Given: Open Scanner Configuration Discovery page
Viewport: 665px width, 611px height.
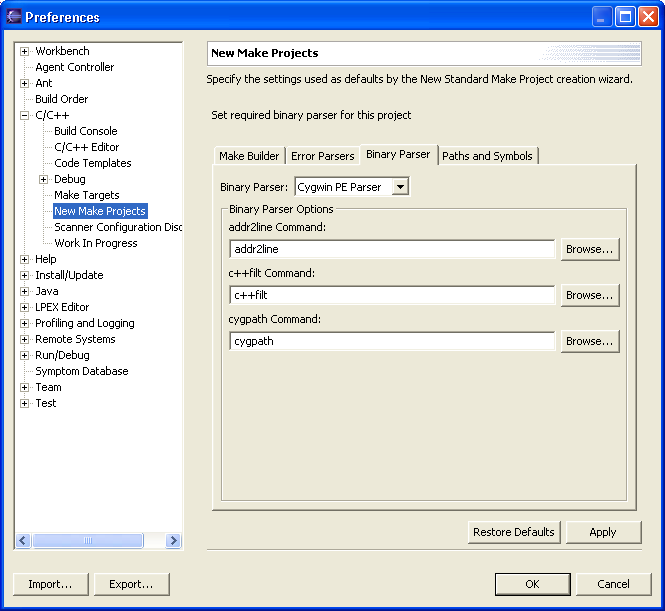Looking at the screenshot, I should click(118, 227).
